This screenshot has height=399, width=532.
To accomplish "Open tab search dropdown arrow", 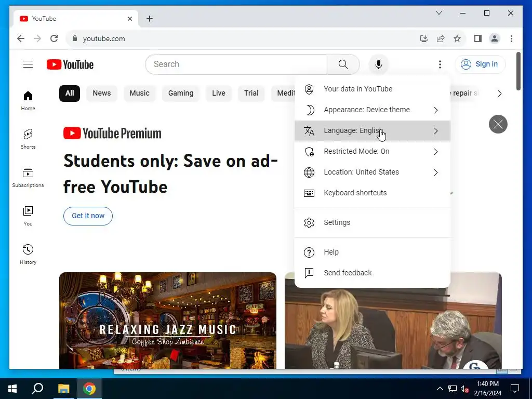I will click(438, 13).
